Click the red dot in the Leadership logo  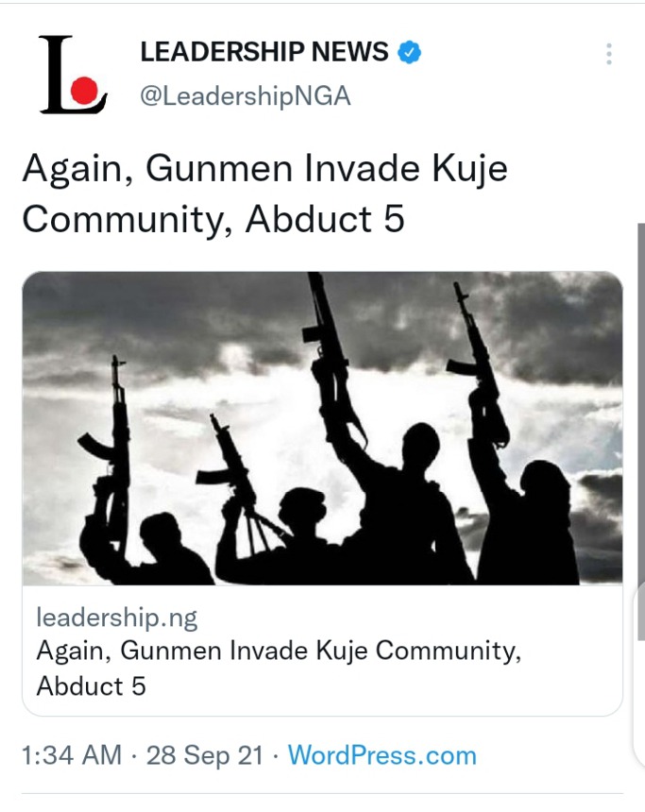84,90
